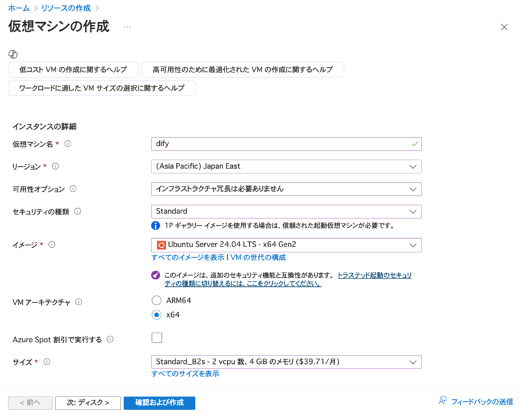522x420 pixels.
Task: Close the 仮想マシンの作成 pane
Action: click(504, 27)
